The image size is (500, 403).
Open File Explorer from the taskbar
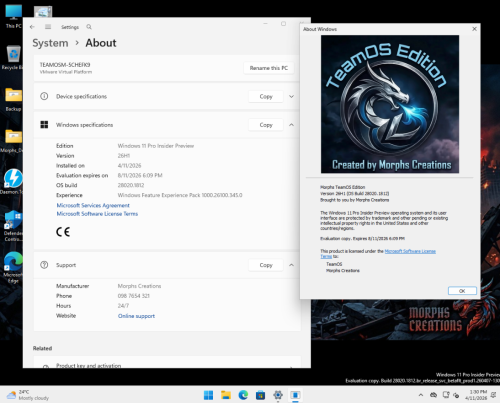coord(226,395)
